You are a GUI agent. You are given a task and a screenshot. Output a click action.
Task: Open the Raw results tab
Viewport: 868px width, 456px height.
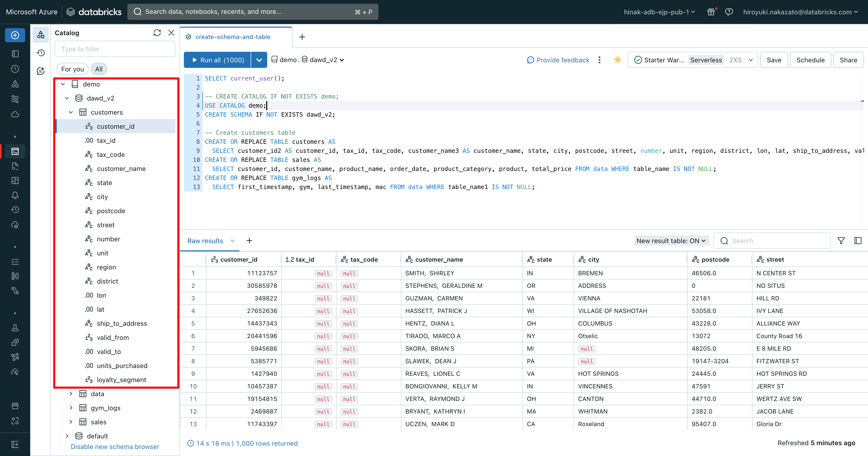pyautogui.click(x=205, y=241)
